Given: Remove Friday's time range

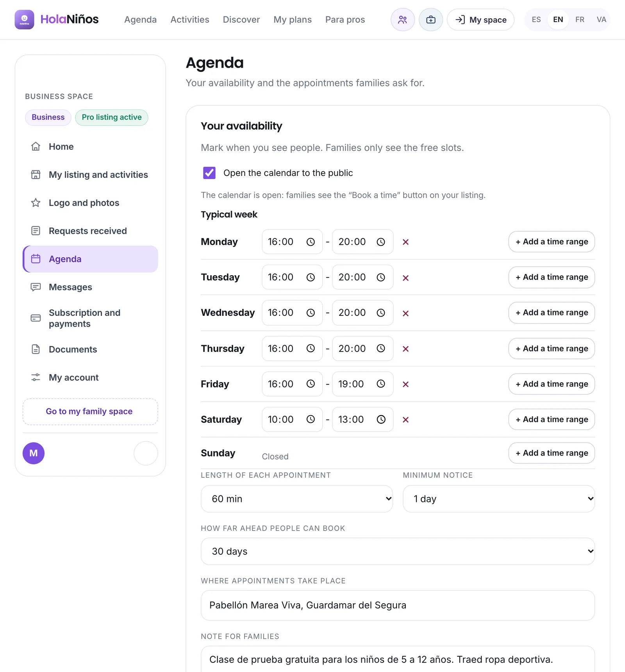Looking at the screenshot, I should click(405, 384).
